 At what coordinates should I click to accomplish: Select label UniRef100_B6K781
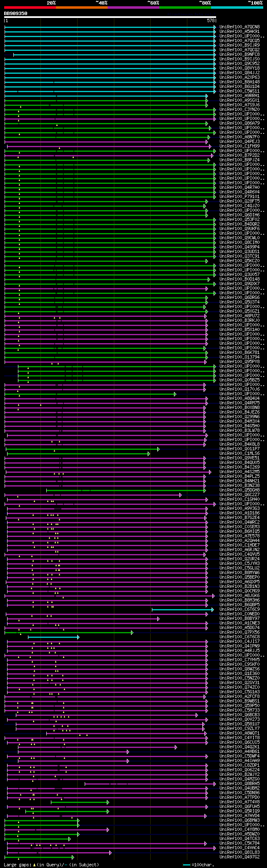239,353
